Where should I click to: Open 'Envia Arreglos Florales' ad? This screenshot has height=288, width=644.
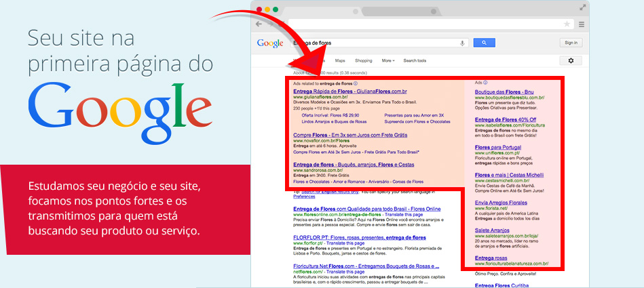tap(501, 203)
